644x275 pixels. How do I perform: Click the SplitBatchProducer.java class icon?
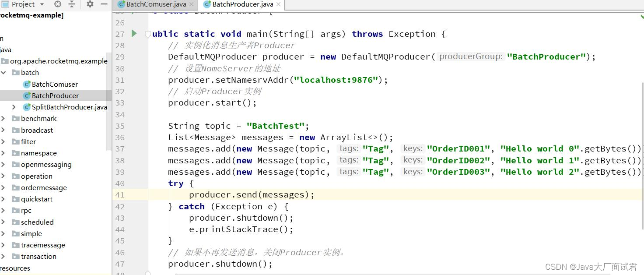(27, 107)
